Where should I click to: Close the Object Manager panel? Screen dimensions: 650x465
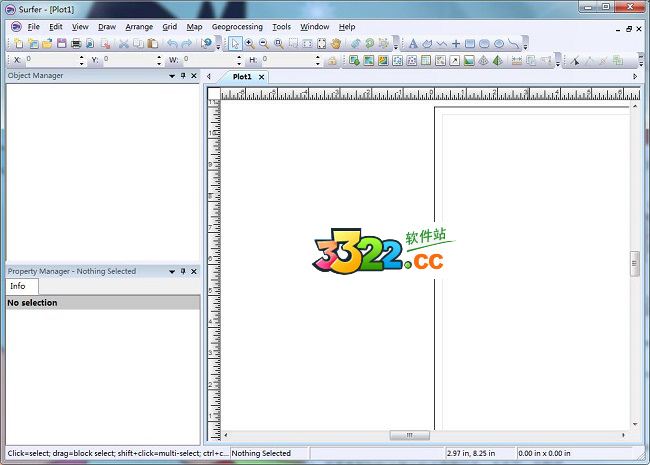coord(194,75)
